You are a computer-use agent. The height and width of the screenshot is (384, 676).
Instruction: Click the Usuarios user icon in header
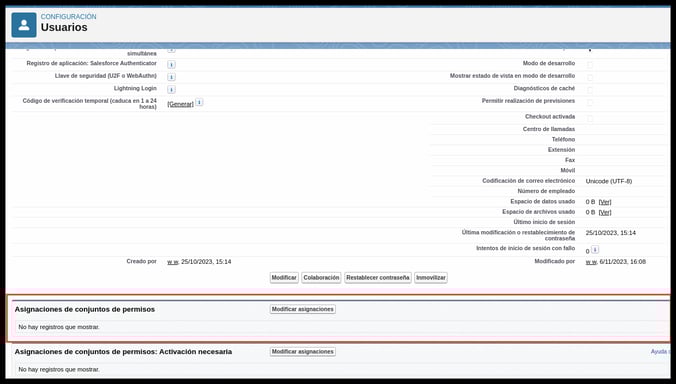pyautogui.click(x=24, y=25)
